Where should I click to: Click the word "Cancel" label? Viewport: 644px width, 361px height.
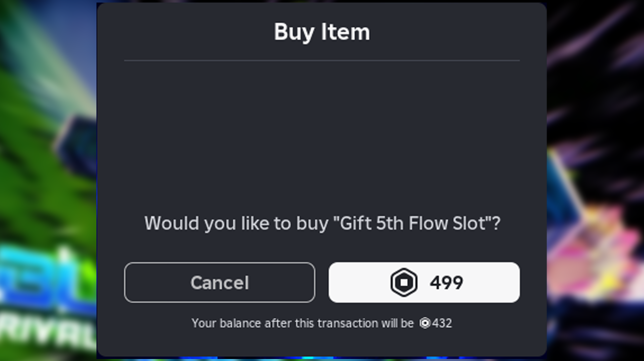coord(219,282)
